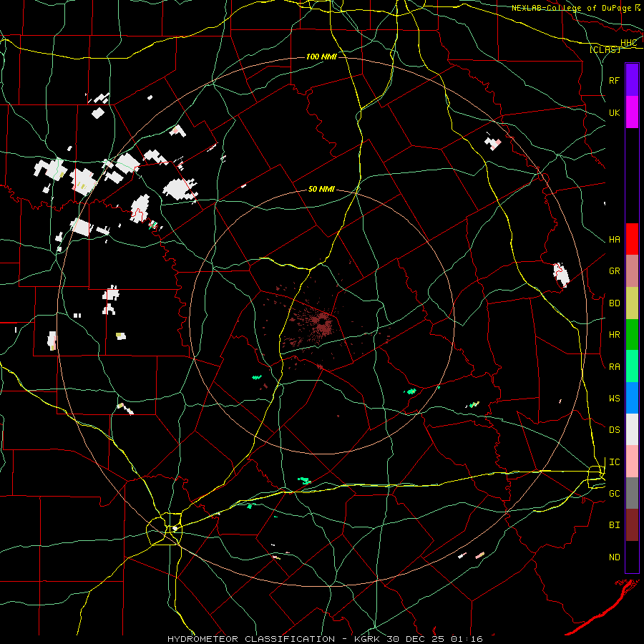Click the ND legend label
The image size is (644, 644).
tap(615, 557)
